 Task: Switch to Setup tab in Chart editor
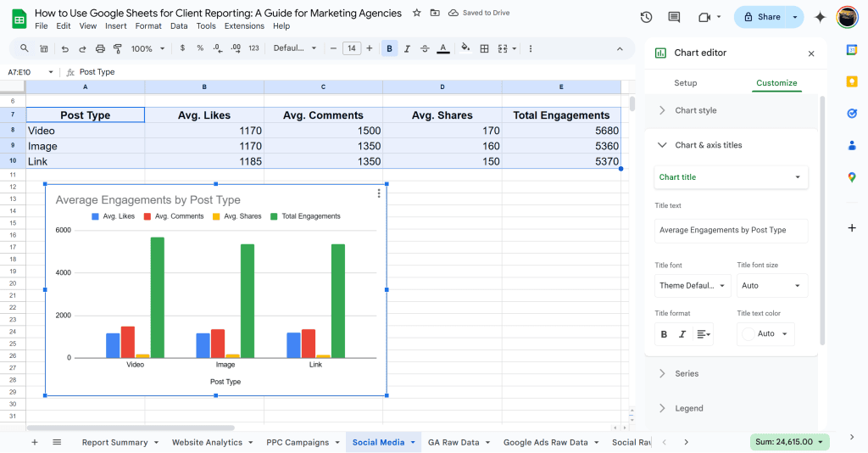pyautogui.click(x=685, y=83)
